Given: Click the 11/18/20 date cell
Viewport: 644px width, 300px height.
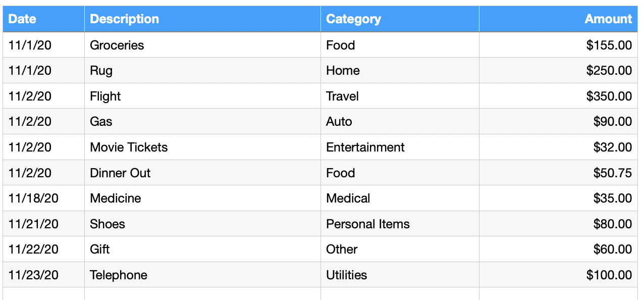Looking at the screenshot, I should (33, 198).
